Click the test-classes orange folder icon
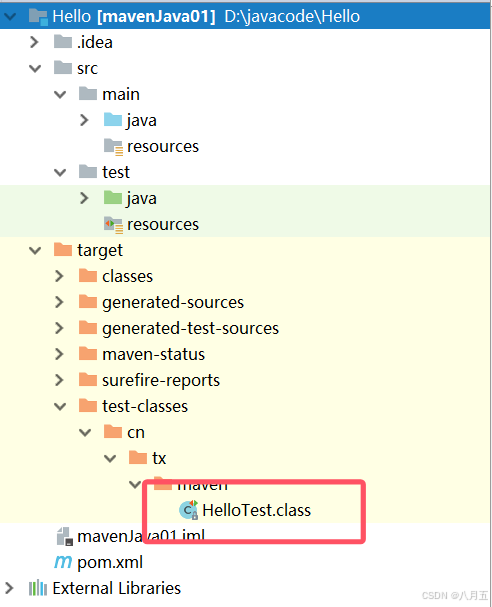The image size is (492, 607). 88,405
